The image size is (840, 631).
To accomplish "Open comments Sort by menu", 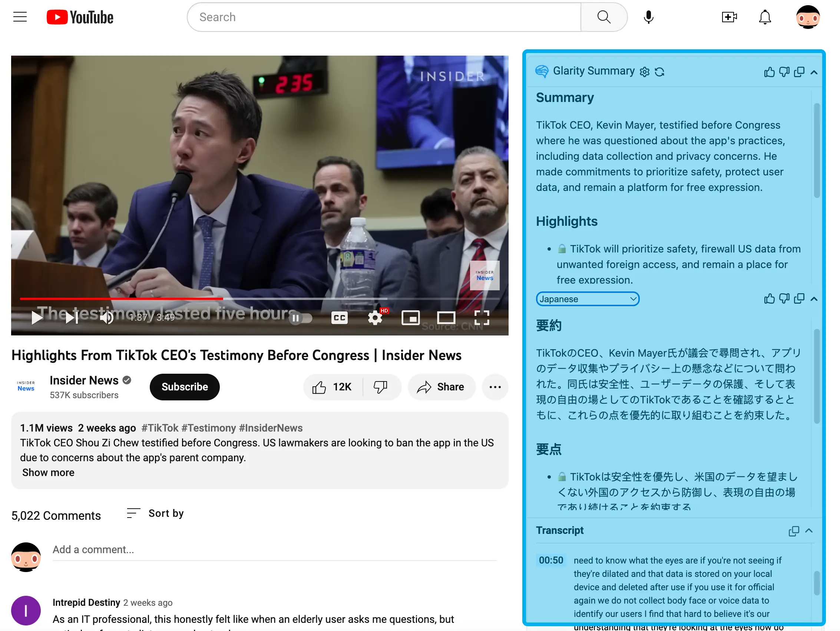I will click(155, 513).
